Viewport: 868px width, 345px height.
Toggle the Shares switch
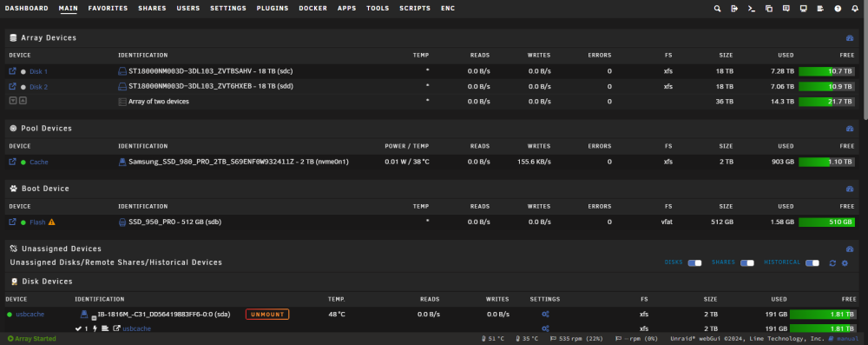747,263
